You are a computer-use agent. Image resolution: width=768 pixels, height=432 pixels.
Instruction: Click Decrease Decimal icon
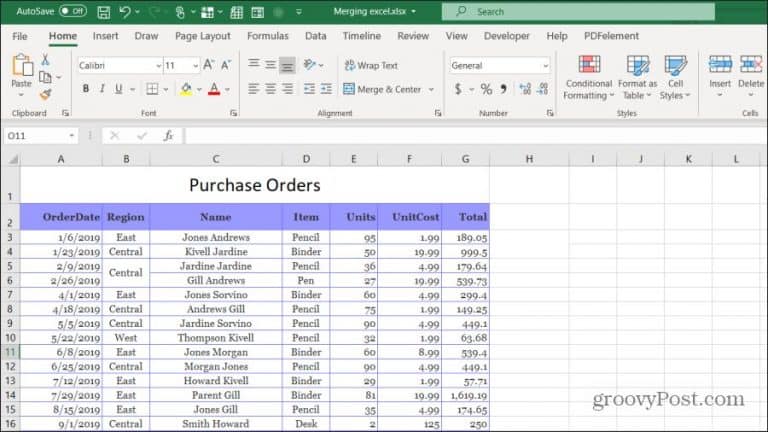pos(542,89)
